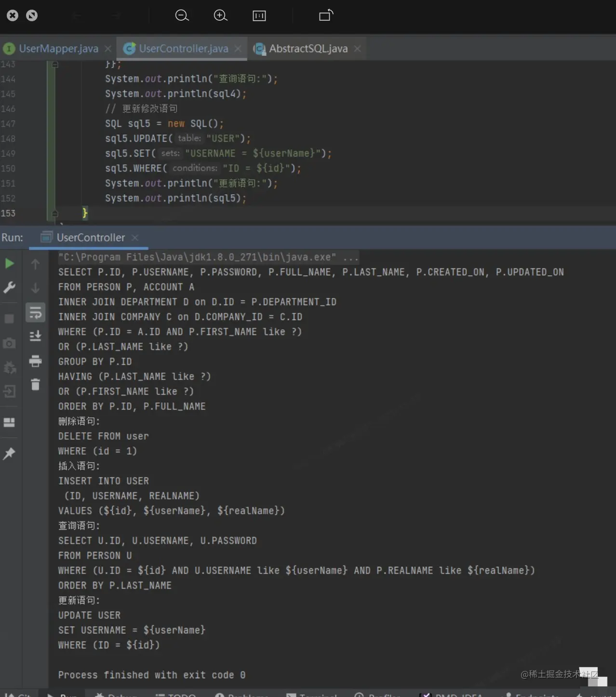Open the Problems tool window
The height and width of the screenshot is (697, 616).
(241, 695)
